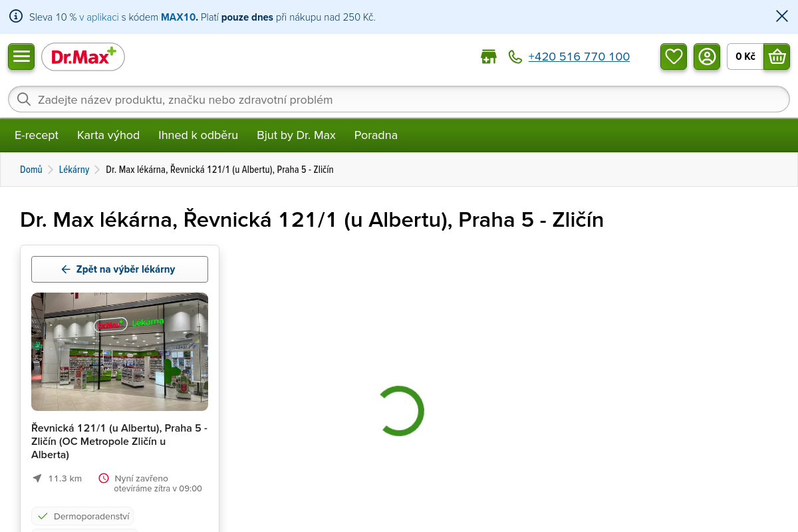798x532 pixels.
Task: Open the Poradna menu item
Action: click(x=376, y=136)
